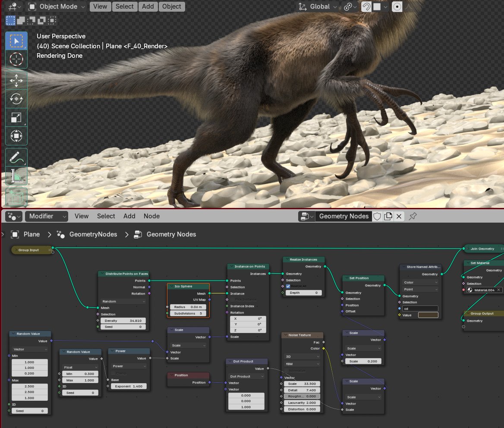Open pivot point selector
This screenshot has width=504, height=428.
click(x=350, y=7)
